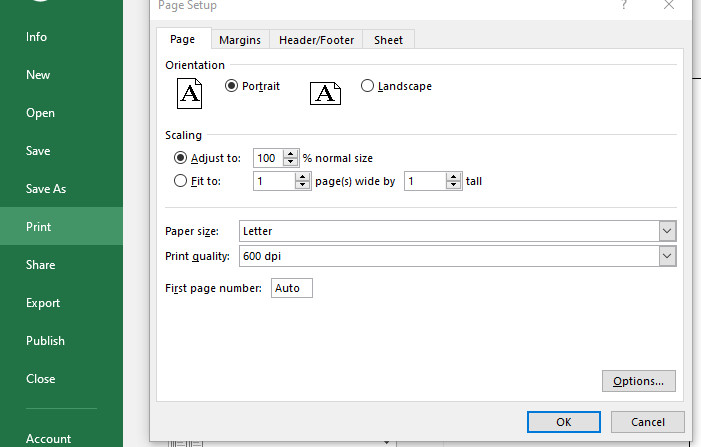701x447 pixels.
Task: Increase the Adjust to percentage with up arrow
Action: tap(291, 153)
